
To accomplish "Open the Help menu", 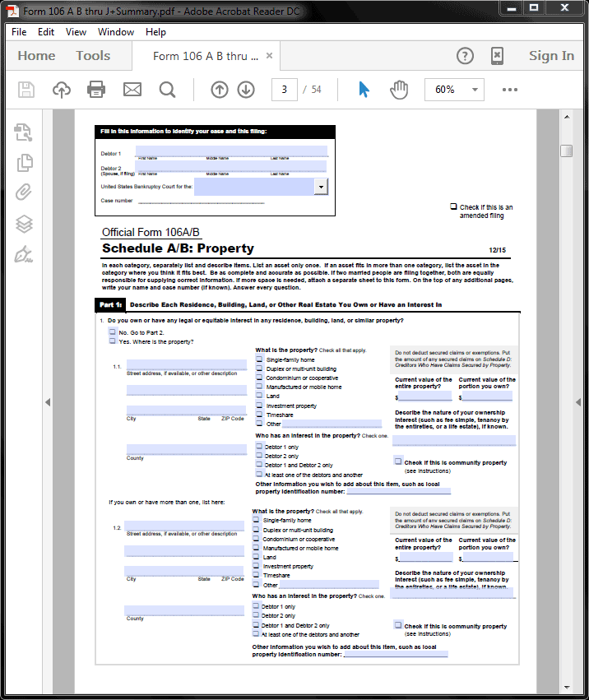I will tap(155, 32).
